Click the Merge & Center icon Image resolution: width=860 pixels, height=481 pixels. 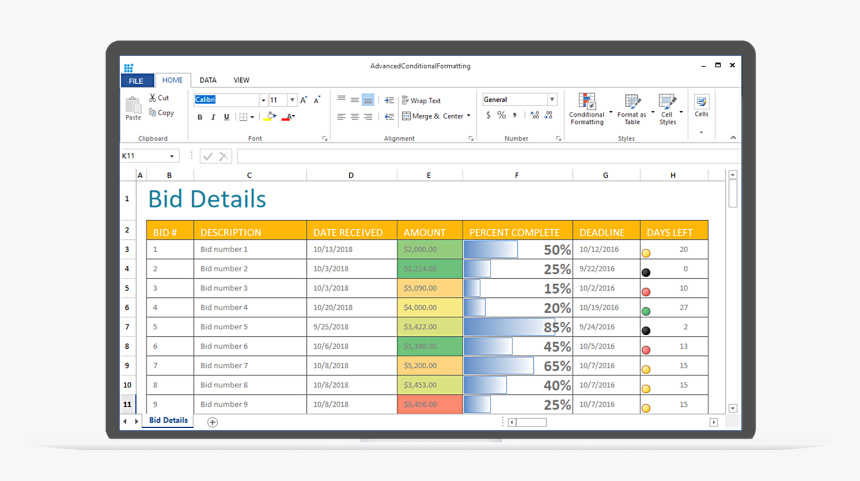pyautogui.click(x=406, y=116)
